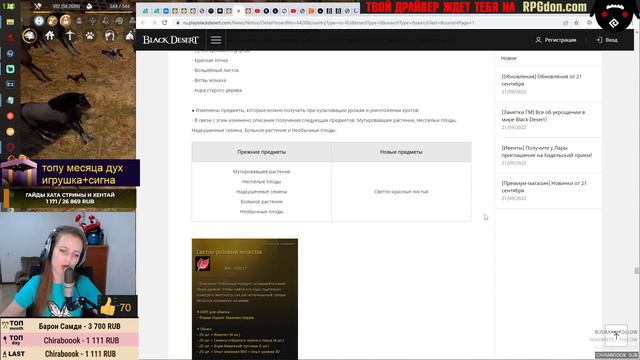Click the Красная почка list line
The height and width of the screenshot is (360, 640).
210,60
